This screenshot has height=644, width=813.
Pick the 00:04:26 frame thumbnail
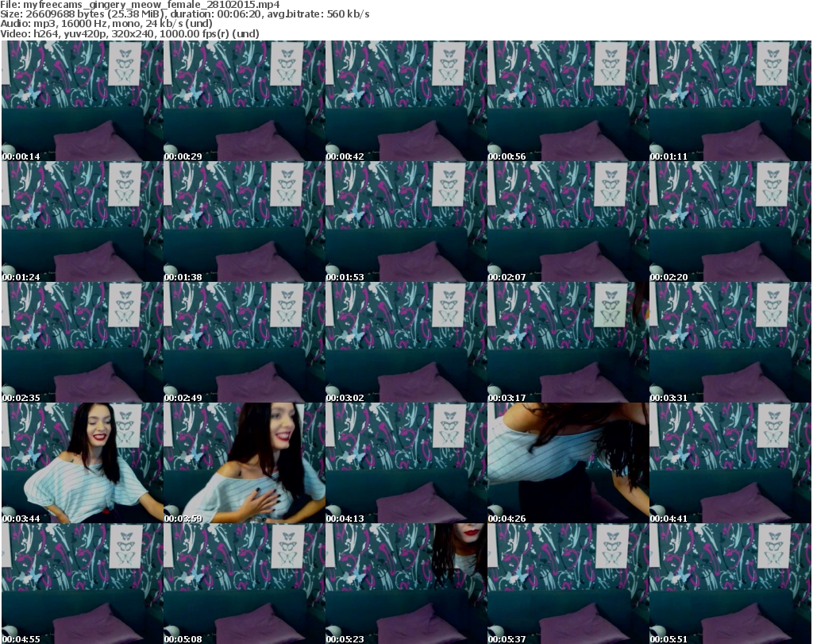pyautogui.click(x=568, y=463)
